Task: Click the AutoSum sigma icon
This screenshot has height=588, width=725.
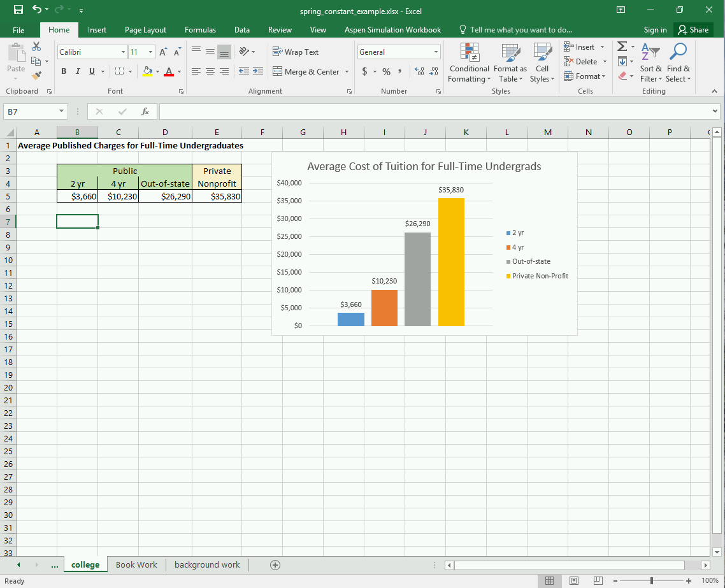Action: coord(622,47)
